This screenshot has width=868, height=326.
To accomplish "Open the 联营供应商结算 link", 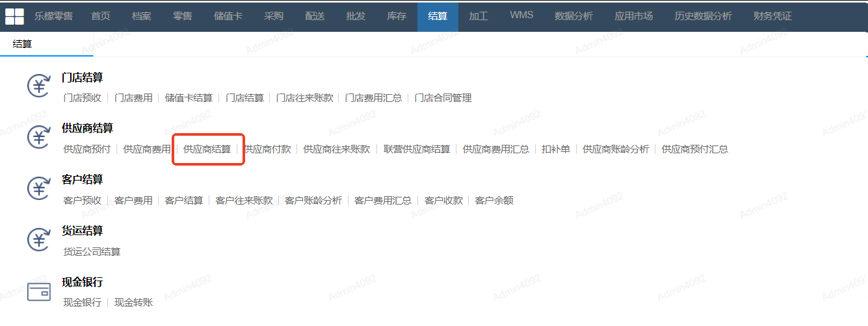I will click(417, 149).
